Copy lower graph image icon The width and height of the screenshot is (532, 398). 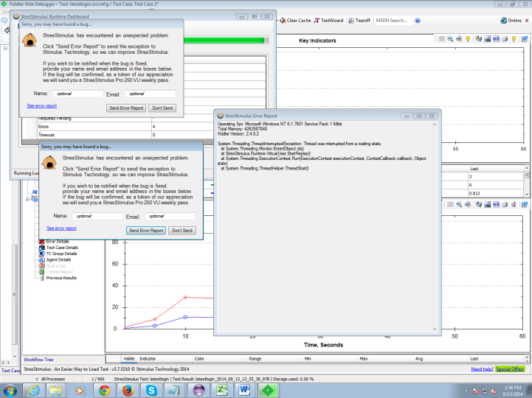pyautogui.click(x=478, y=204)
